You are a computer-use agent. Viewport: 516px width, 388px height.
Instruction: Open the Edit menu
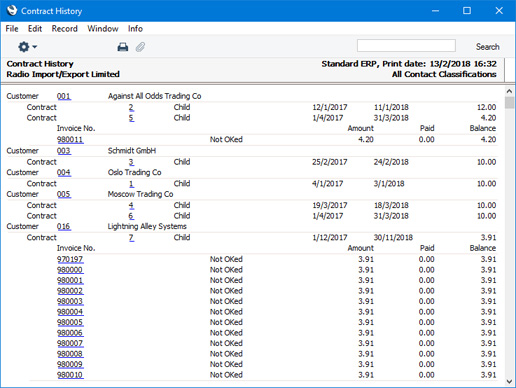(35, 29)
